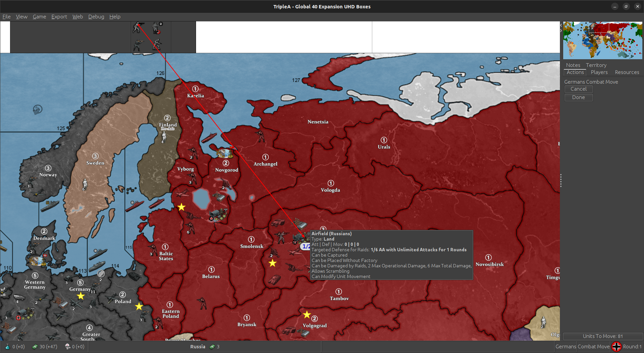Click the German cross player icon in status bar

pos(616,347)
